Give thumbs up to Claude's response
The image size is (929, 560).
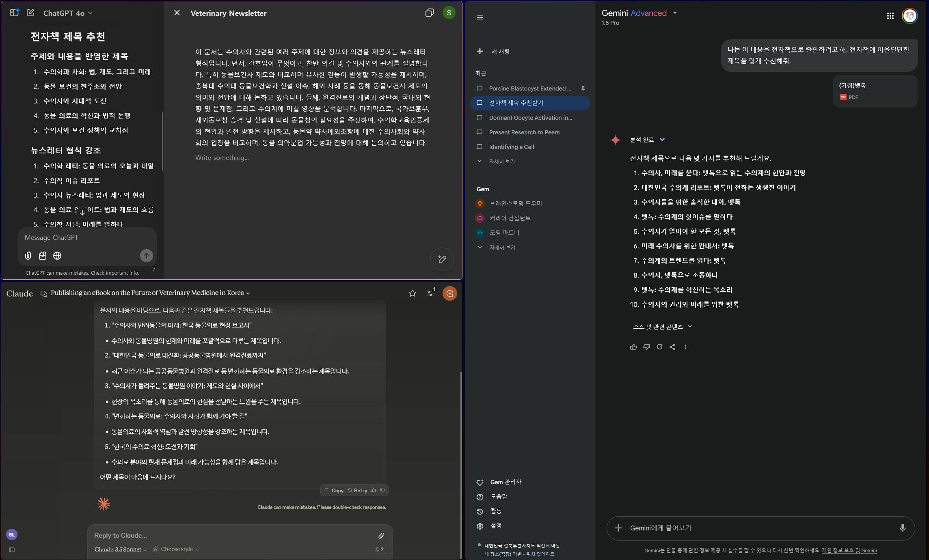point(374,490)
